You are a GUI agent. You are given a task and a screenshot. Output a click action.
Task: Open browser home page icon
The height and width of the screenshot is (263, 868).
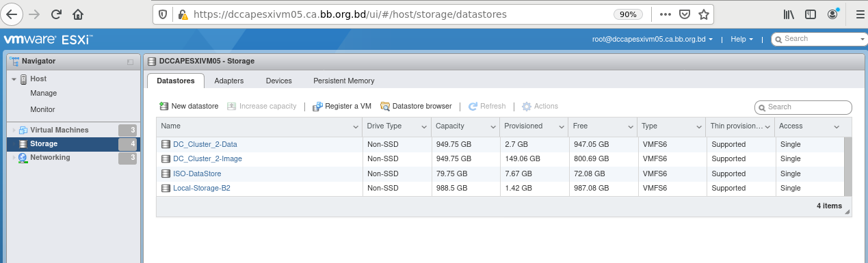pos(78,14)
